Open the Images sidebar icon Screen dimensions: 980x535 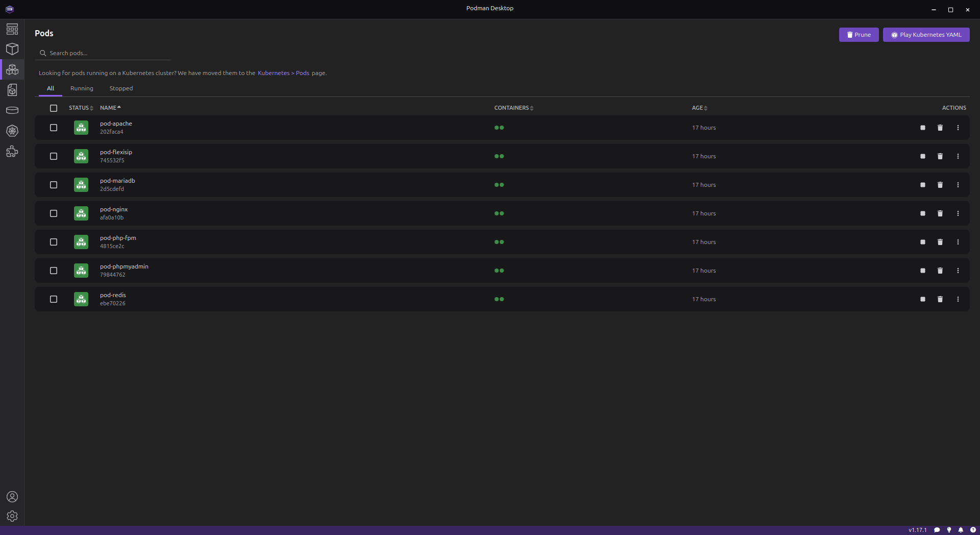click(x=12, y=90)
